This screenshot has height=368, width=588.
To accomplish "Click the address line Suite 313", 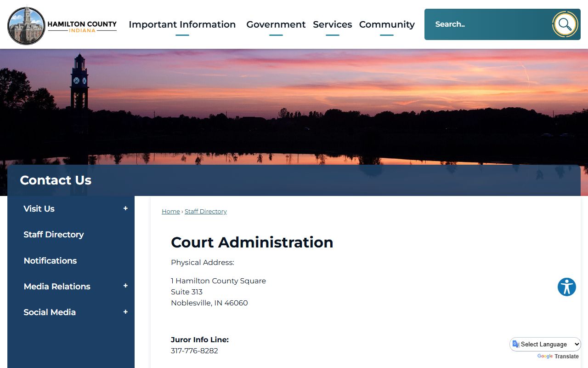I will pos(187,292).
